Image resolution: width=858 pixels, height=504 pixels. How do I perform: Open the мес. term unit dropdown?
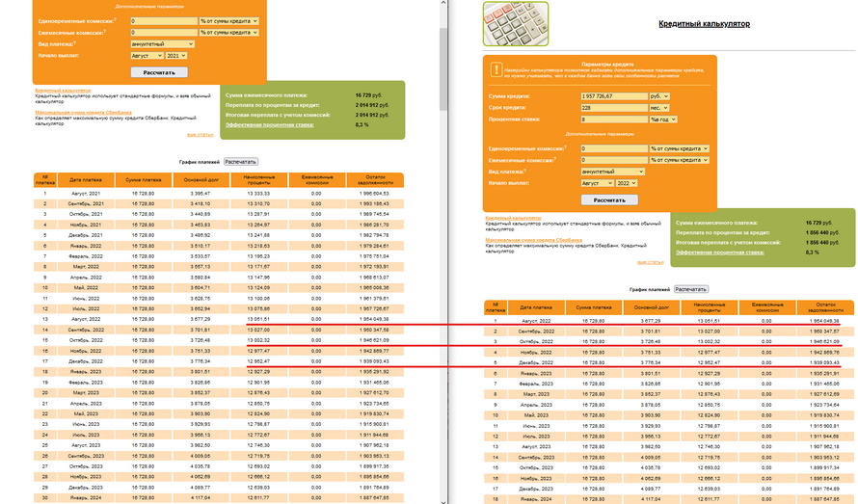point(658,108)
